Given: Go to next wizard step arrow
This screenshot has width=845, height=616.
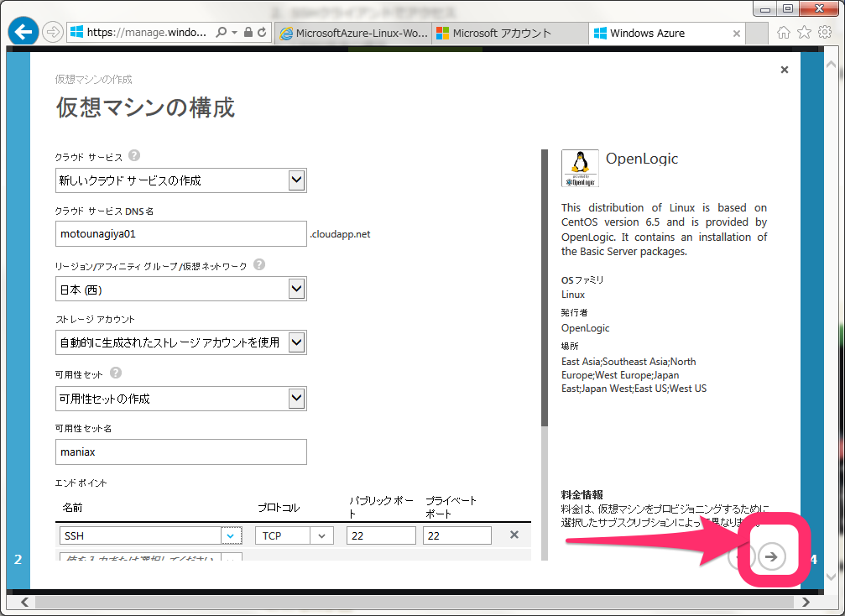Looking at the screenshot, I should pos(772,556).
